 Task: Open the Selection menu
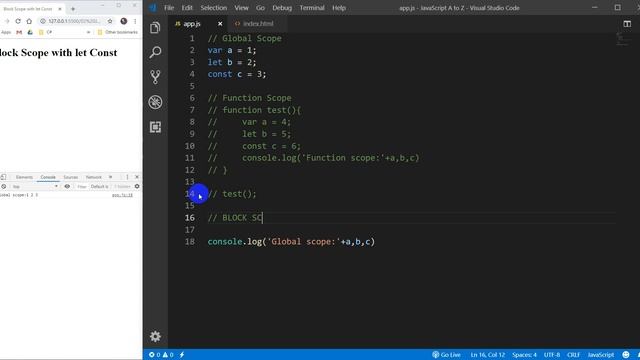click(x=213, y=8)
